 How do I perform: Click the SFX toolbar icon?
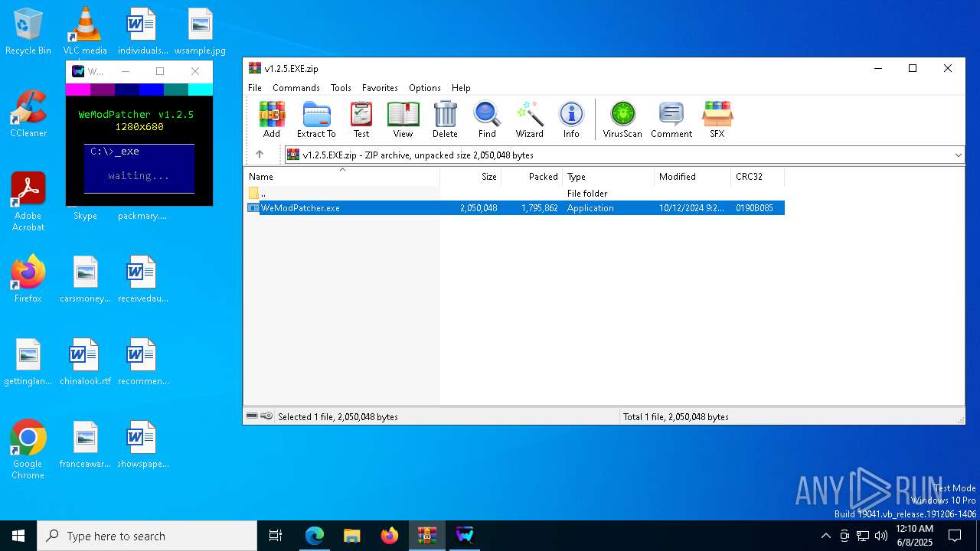point(717,119)
